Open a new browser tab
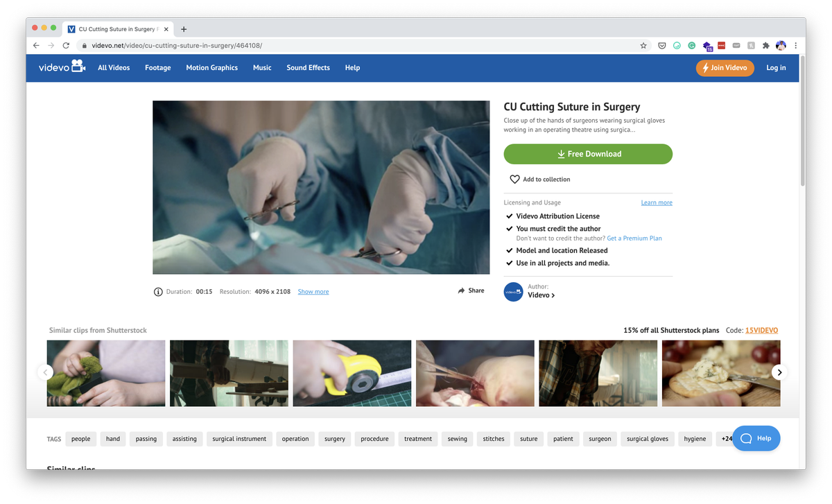 point(184,29)
